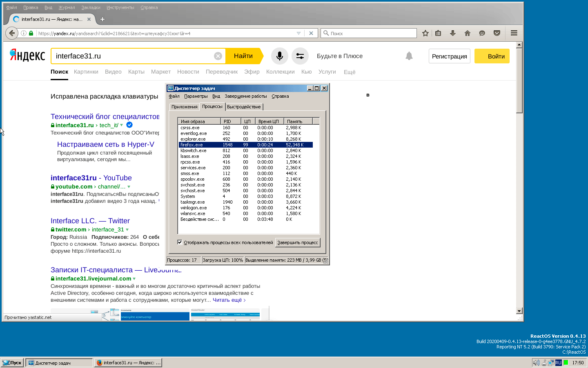
Task: Open the URL bar history dropdown
Action: [x=298, y=34]
